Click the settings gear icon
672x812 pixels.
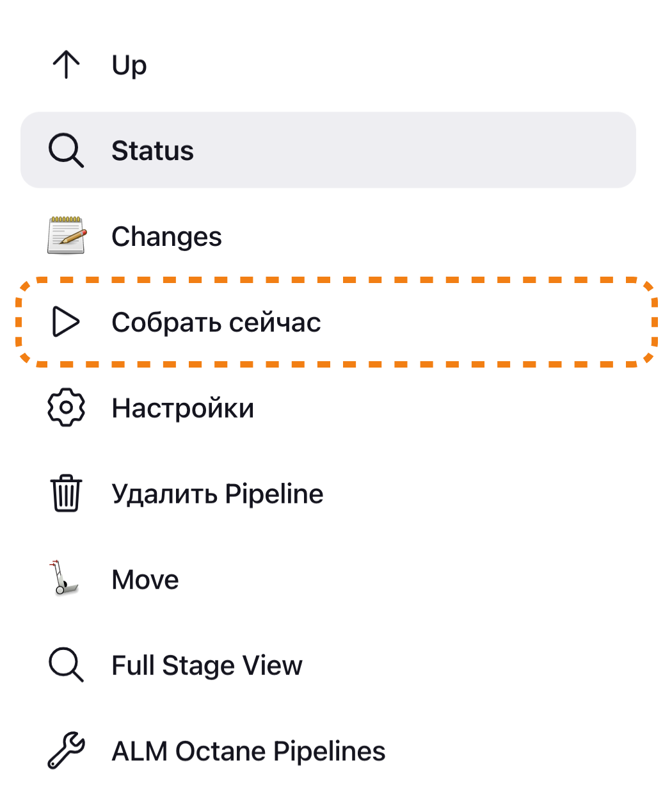[x=66, y=407]
